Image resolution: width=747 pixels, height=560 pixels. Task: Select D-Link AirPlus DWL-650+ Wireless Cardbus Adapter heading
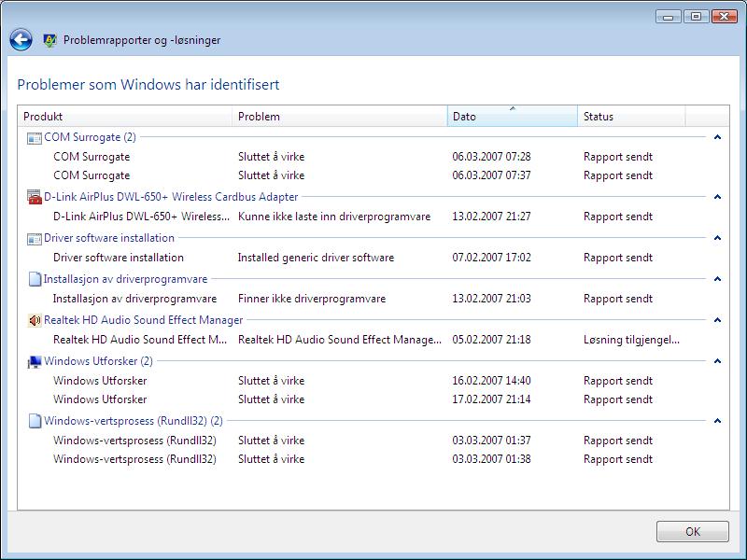171,197
